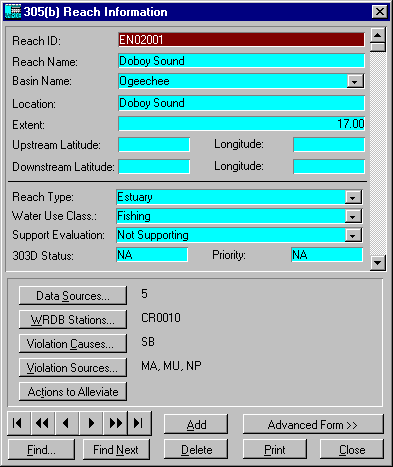Jump back several records

[43, 423]
